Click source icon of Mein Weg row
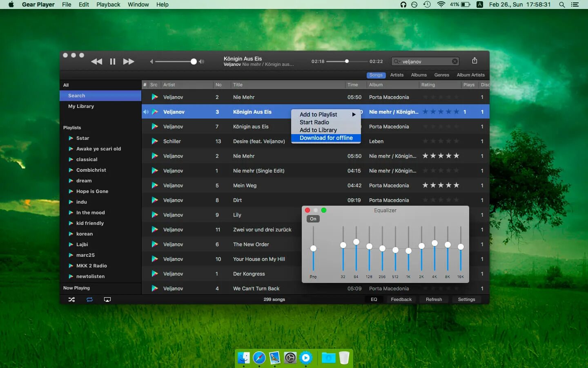Image resolution: width=588 pixels, height=368 pixels. click(155, 185)
